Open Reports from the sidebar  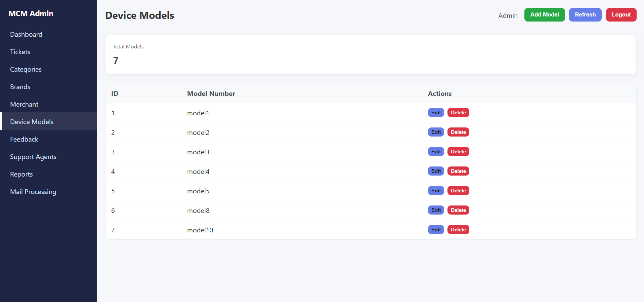(22, 174)
